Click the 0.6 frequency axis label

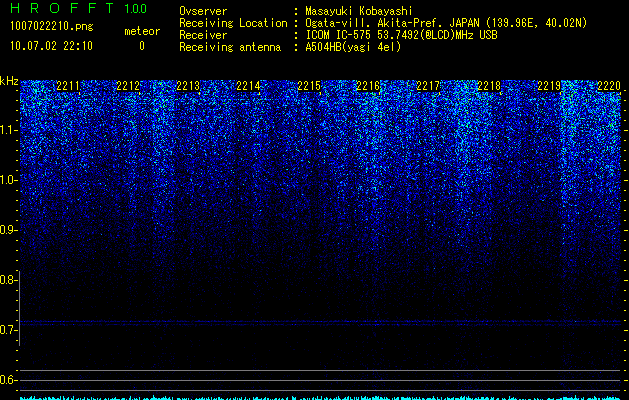click(8, 380)
